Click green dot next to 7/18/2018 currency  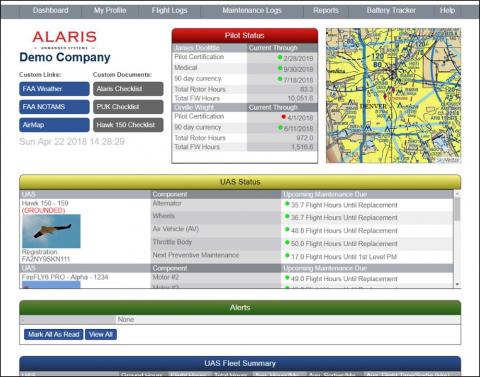280,79
